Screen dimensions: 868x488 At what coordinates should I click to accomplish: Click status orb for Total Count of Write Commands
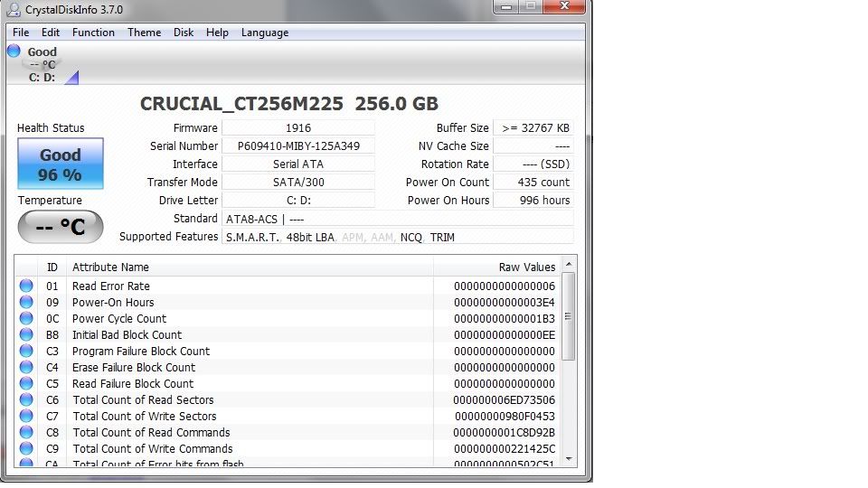[x=26, y=448]
